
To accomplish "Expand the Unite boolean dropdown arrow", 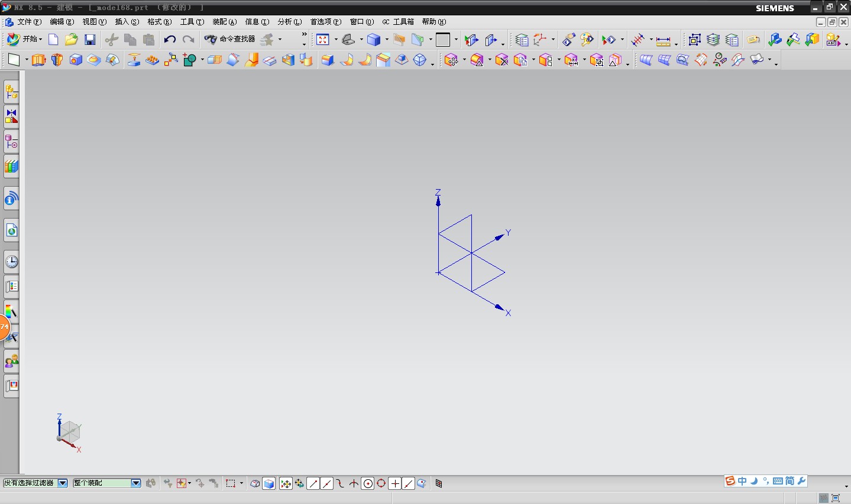I will tap(202, 60).
